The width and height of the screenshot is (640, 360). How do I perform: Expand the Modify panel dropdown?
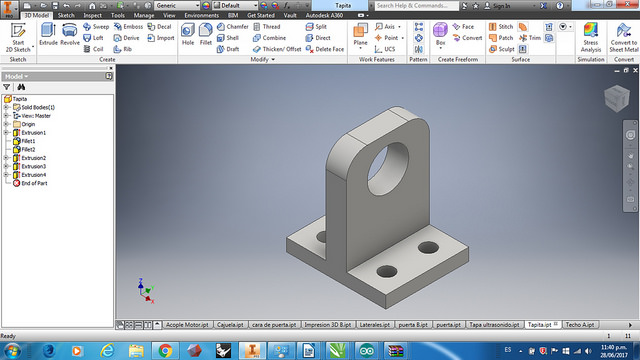[262, 60]
